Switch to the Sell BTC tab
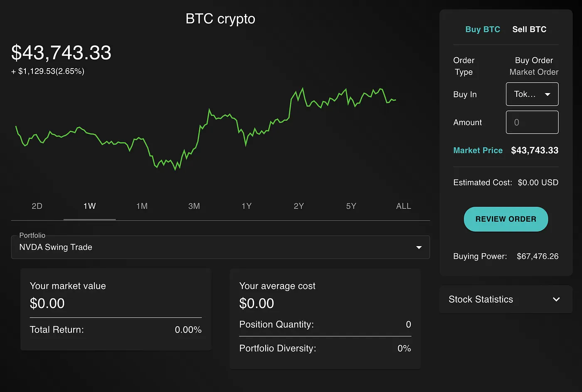This screenshot has width=582, height=392. coord(529,30)
